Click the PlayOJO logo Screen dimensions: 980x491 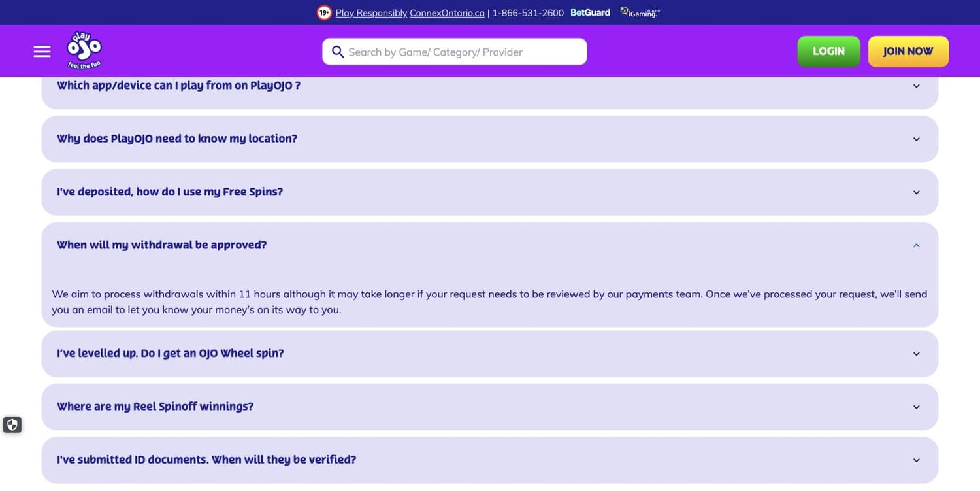click(84, 51)
